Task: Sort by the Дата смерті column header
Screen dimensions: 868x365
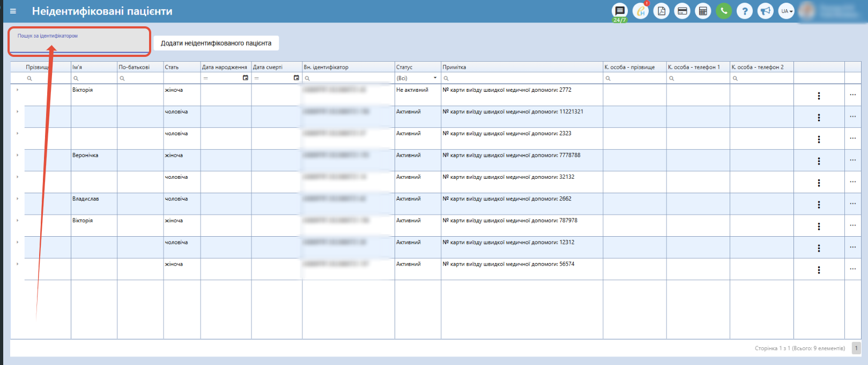Action: pyautogui.click(x=277, y=67)
